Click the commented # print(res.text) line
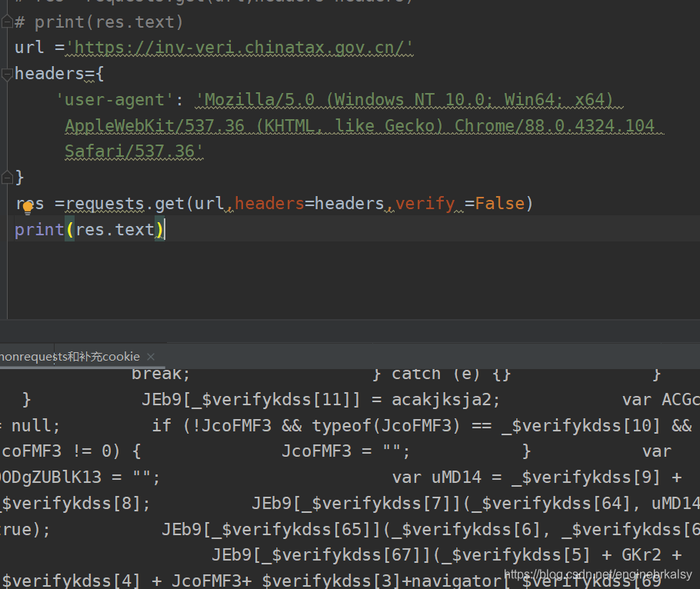The width and height of the screenshot is (700, 589). coord(99,22)
